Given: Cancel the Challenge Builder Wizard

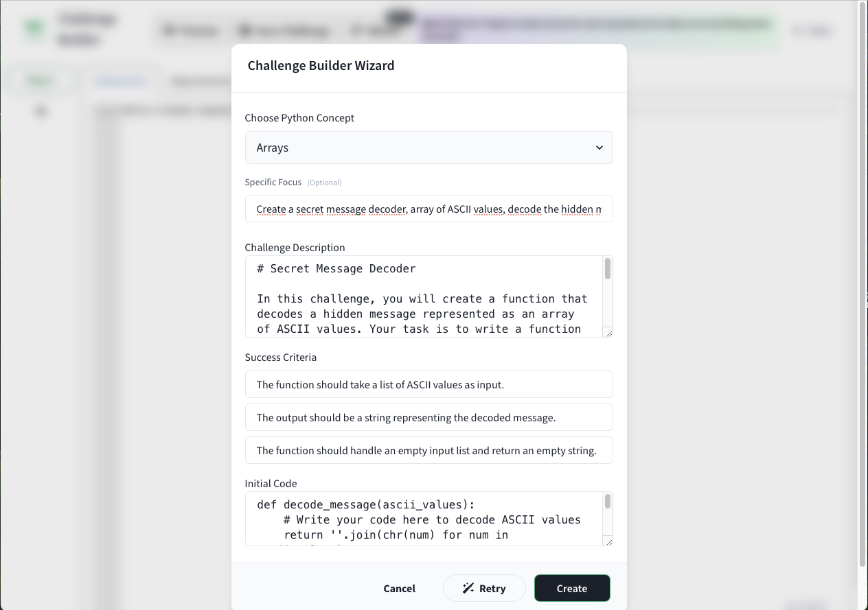Looking at the screenshot, I should pos(399,588).
